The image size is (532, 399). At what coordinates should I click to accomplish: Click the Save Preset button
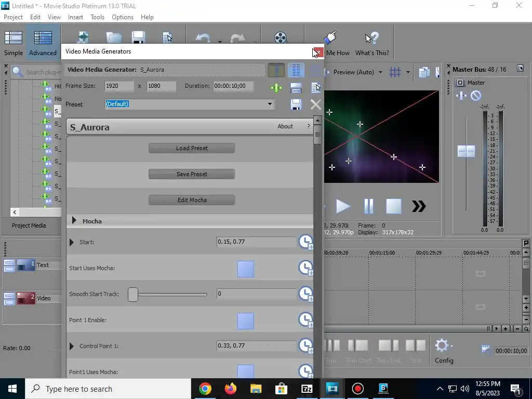tap(192, 174)
